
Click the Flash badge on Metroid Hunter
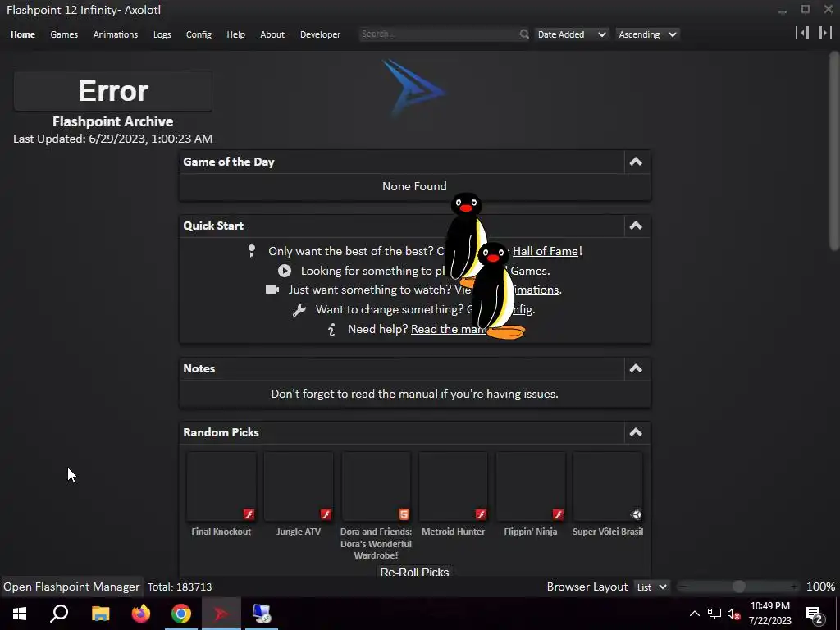click(x=481, y=514)
